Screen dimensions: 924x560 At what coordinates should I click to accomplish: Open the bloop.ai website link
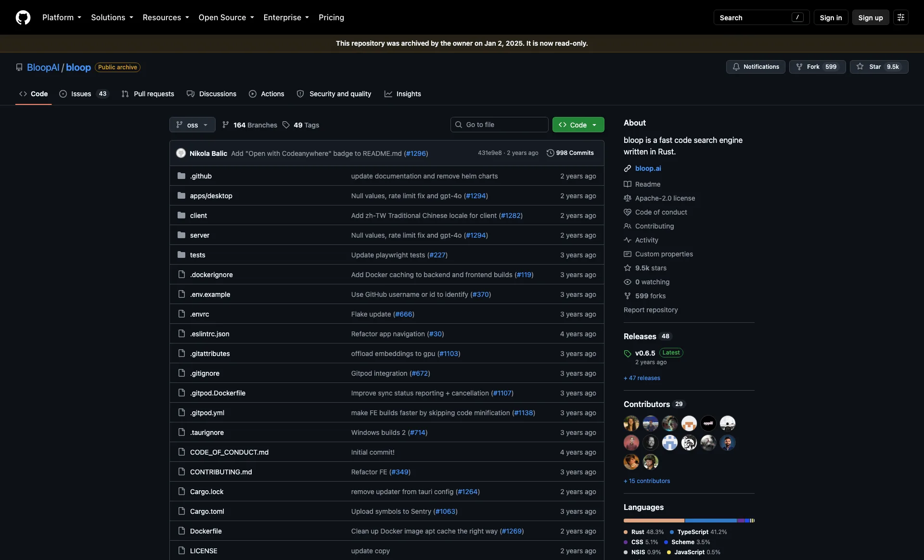point(648,168)
